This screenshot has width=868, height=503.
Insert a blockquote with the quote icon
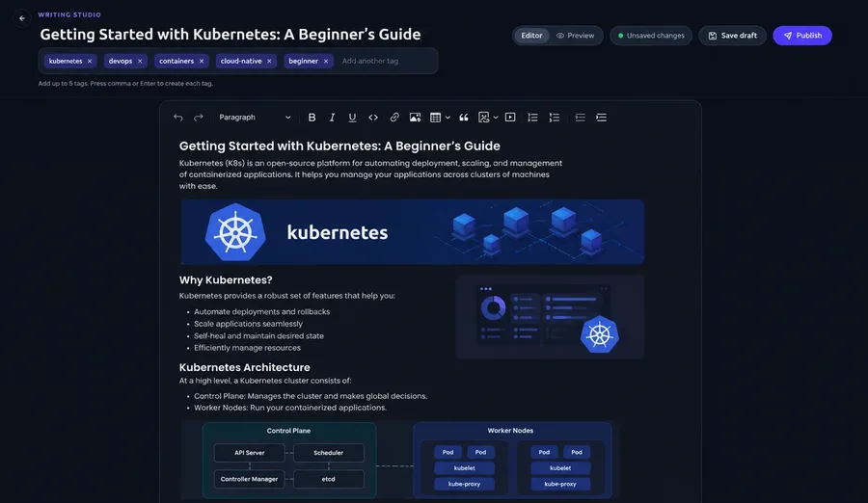(463, 118)
